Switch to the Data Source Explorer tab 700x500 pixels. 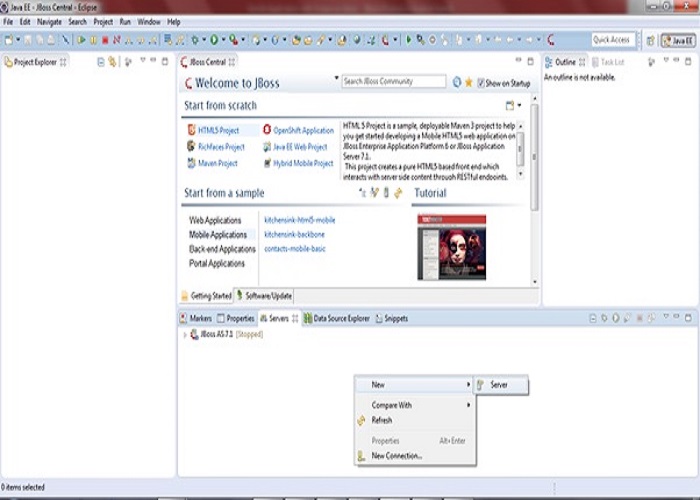click(337, 318)
